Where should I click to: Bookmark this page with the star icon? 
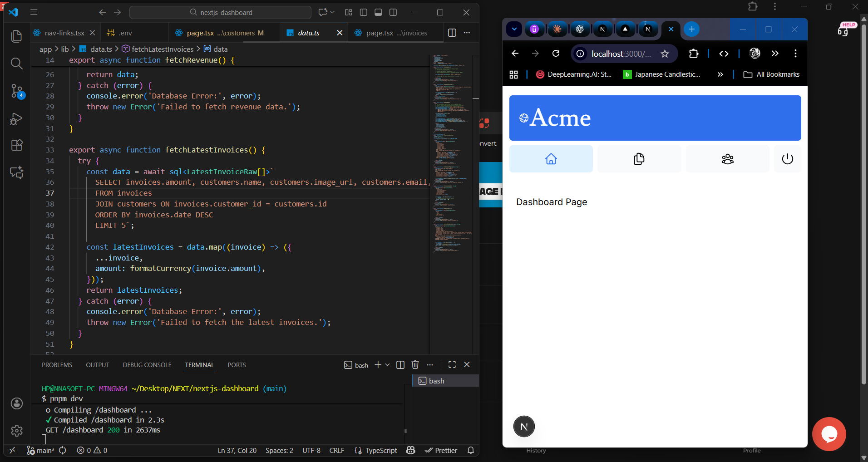665,54
